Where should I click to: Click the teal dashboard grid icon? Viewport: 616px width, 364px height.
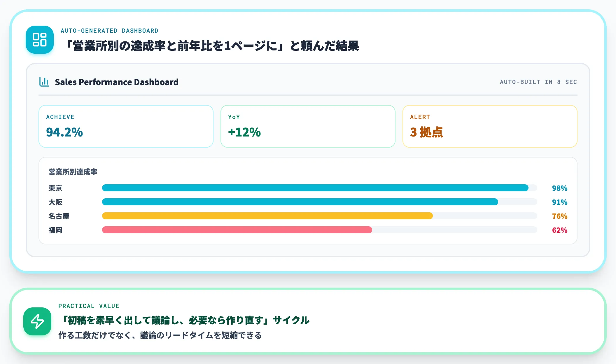40,40
